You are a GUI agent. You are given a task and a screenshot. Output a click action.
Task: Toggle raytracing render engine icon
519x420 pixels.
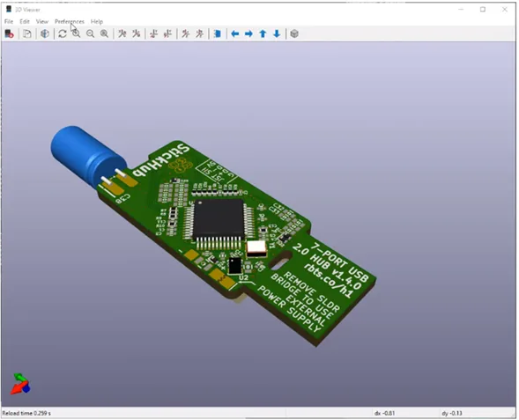tap(45, 33)
